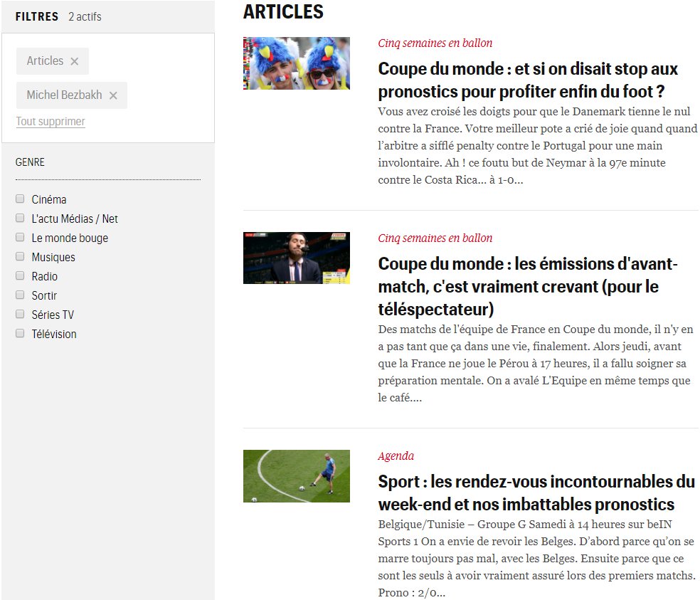Open thumbnail of commentator with headset

pos(297,258)
